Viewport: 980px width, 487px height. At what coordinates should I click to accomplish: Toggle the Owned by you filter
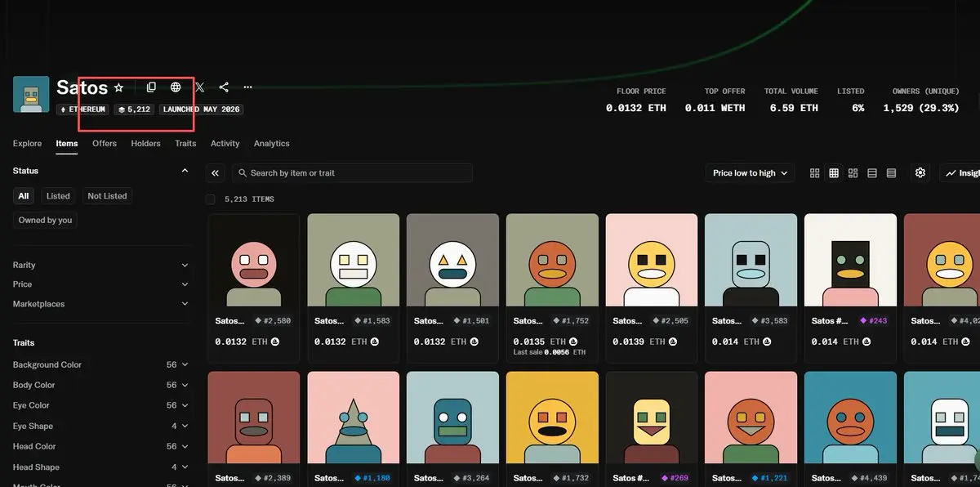[45, 220]
